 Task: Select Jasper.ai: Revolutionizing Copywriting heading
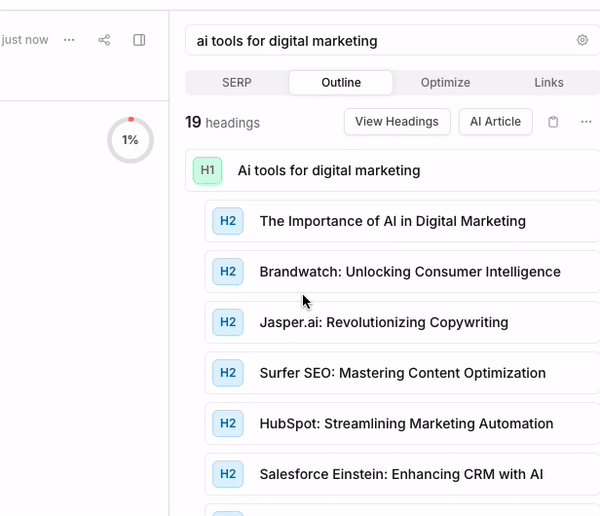coord(403,322)
